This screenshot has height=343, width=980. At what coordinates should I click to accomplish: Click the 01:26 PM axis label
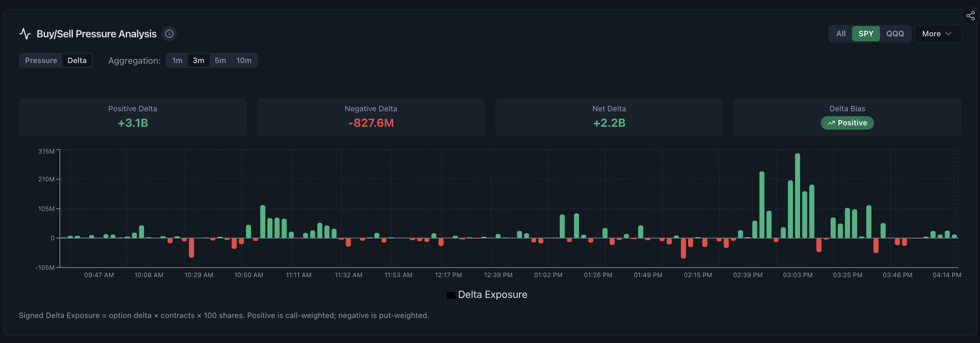click(598, 275)
